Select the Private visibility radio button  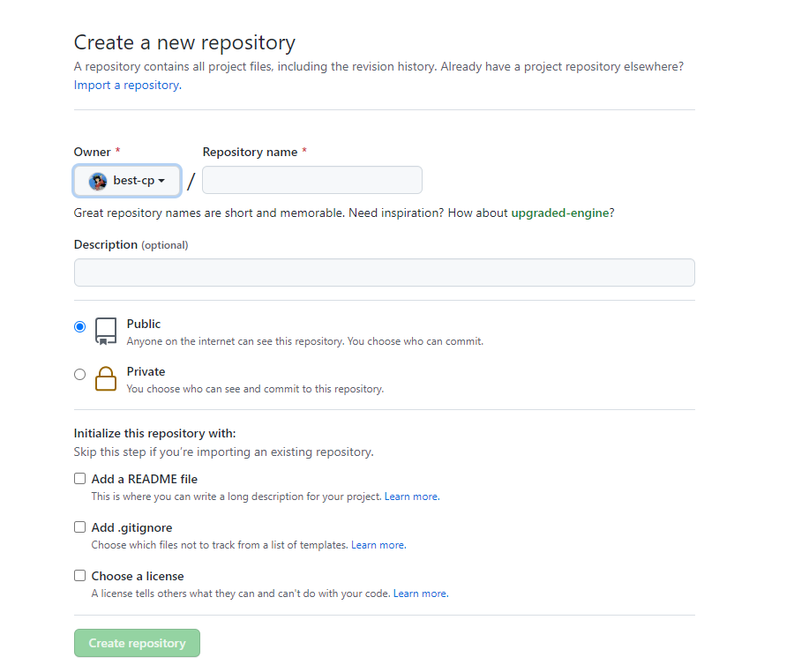[79, 375]
